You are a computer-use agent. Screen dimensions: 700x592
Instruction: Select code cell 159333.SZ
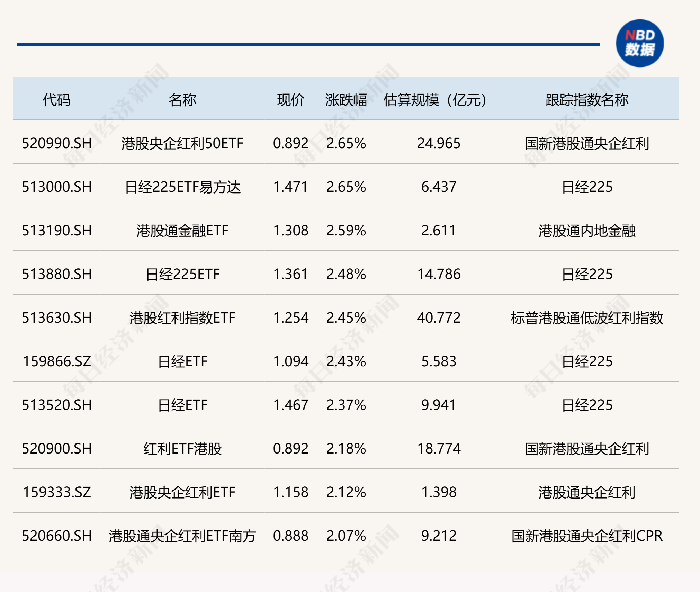pos(57,492)
